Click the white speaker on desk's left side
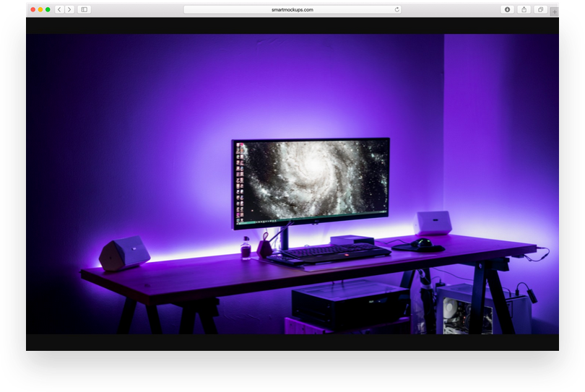 coord(123,253)
